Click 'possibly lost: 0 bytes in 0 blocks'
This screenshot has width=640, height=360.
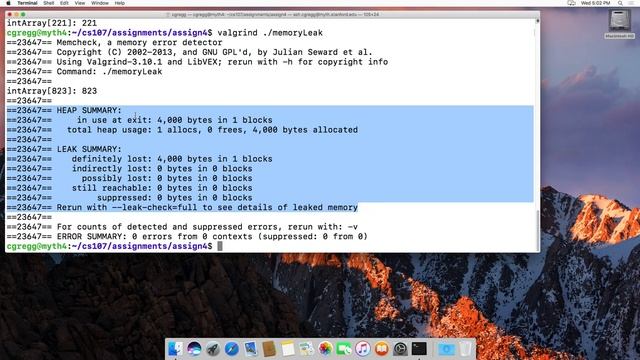(x=167, y=178)
